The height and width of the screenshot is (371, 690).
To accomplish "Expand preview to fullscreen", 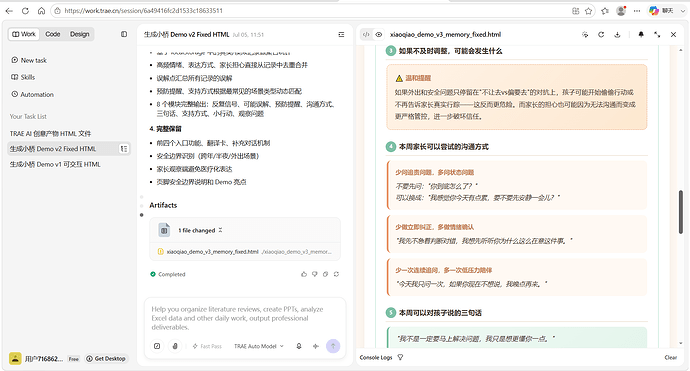I will coord(657,34).
